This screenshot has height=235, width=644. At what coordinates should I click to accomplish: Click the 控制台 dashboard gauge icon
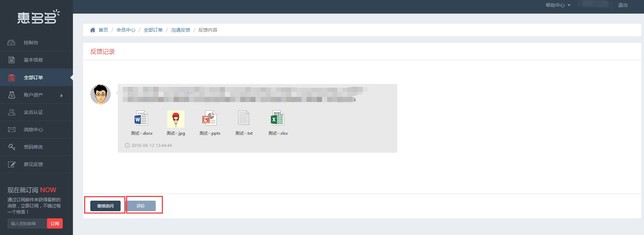[x=12, y=43]
